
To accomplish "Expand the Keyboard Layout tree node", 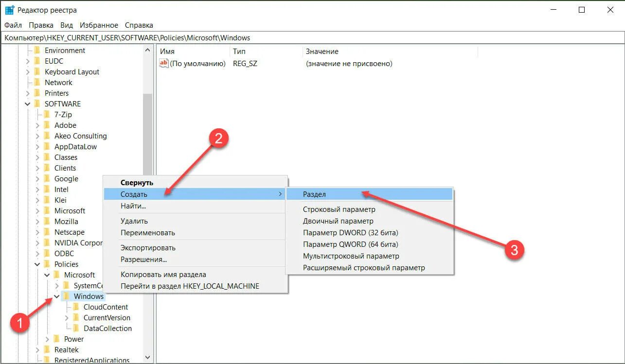I will point(28,72).
